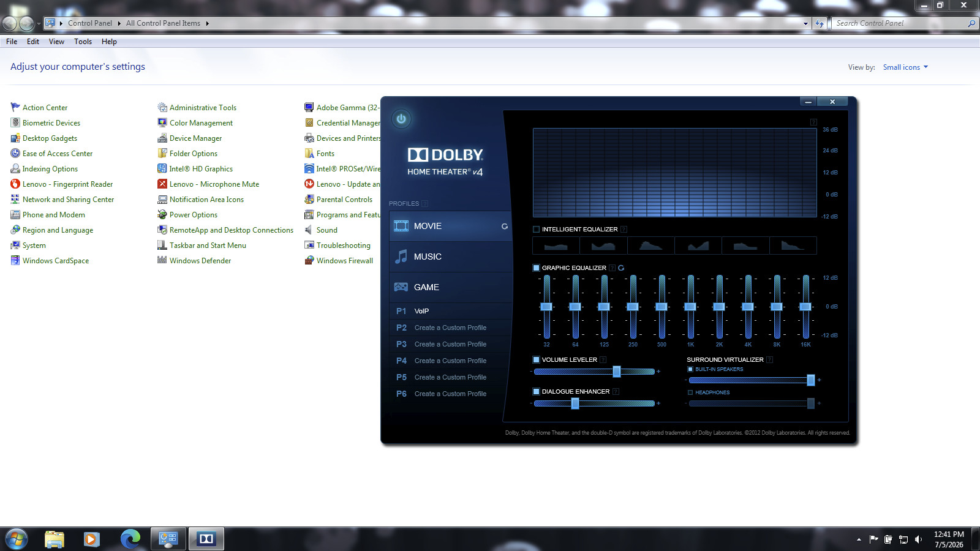The image size is (980, 551).
Task: Click the Dolby power button icon
Action: (x=401, y=119)
